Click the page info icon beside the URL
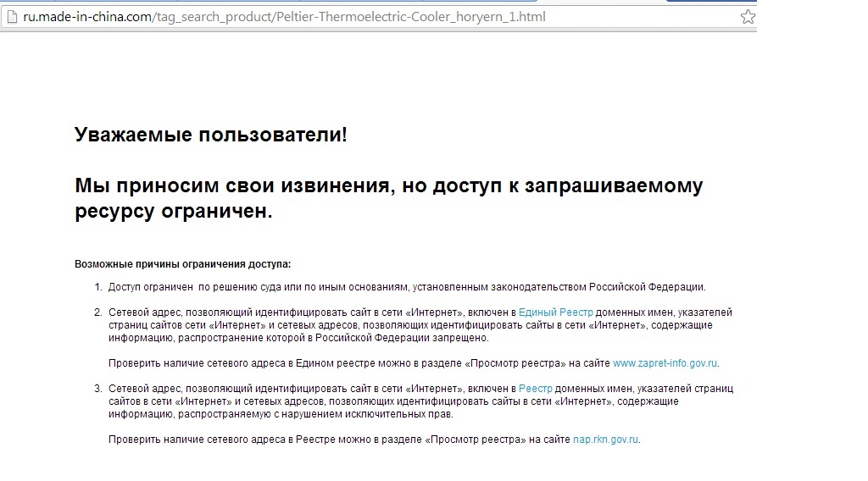The width and height of the screenshot is (868, 481). tap(11, 17)
